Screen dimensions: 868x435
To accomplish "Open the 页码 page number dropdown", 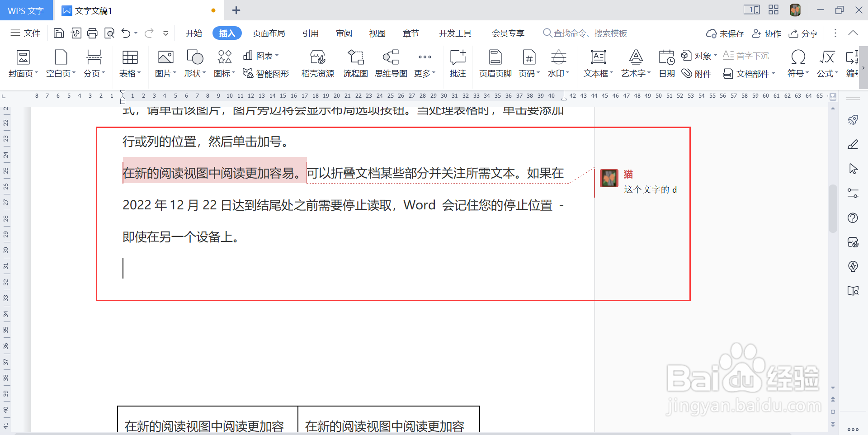I will pos(529,63).
